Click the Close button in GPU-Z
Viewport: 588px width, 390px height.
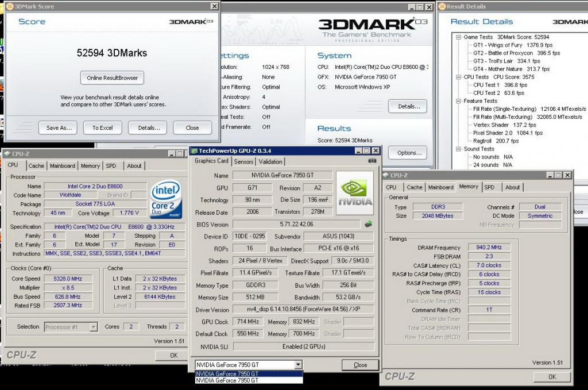(361, 365)
